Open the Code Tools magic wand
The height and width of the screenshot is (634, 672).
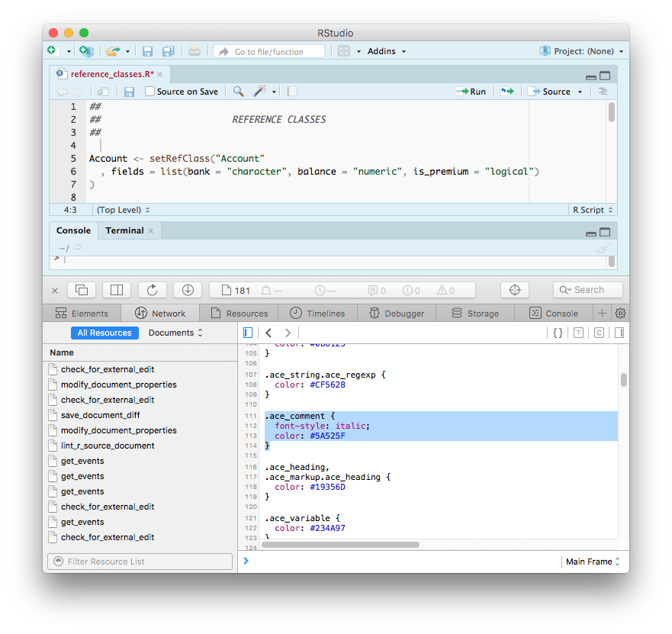click(x=259, y=91)
